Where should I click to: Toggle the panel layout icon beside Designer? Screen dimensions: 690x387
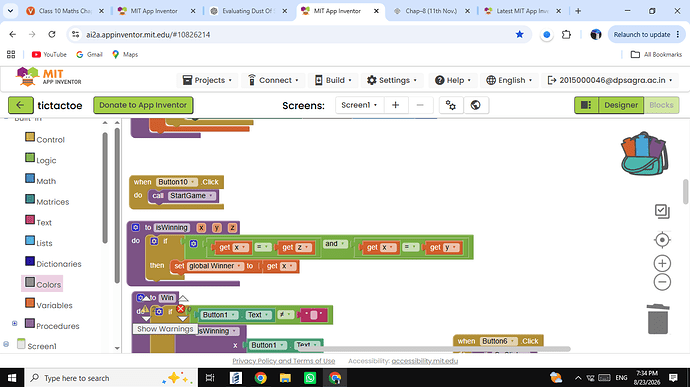click(586, 105)
